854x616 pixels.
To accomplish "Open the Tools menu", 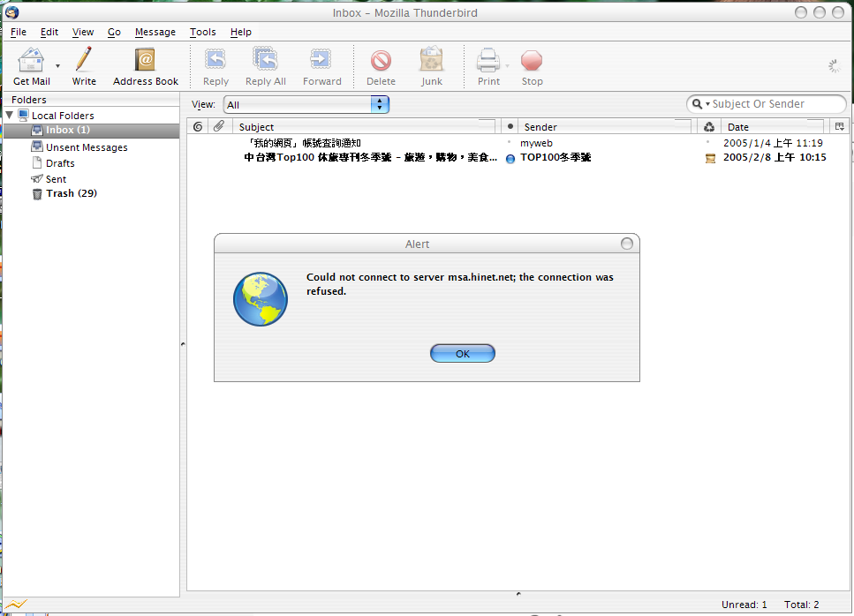I will 202,32.
